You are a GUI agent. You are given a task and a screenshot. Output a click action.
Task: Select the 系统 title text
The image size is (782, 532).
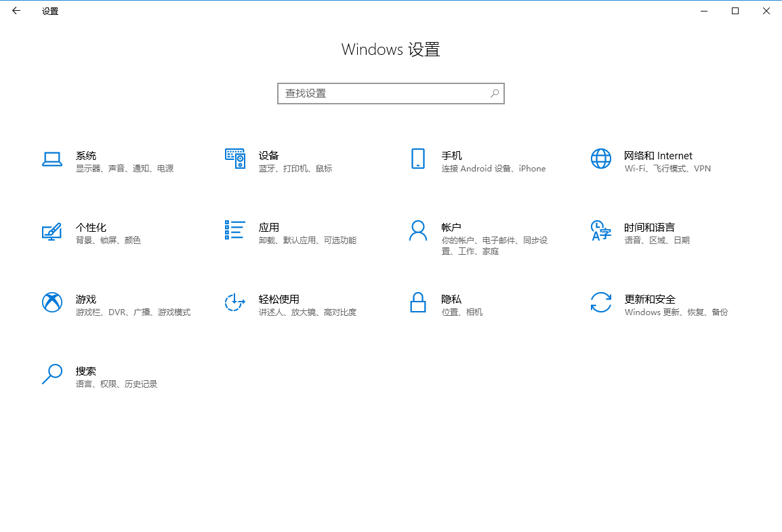86,156
